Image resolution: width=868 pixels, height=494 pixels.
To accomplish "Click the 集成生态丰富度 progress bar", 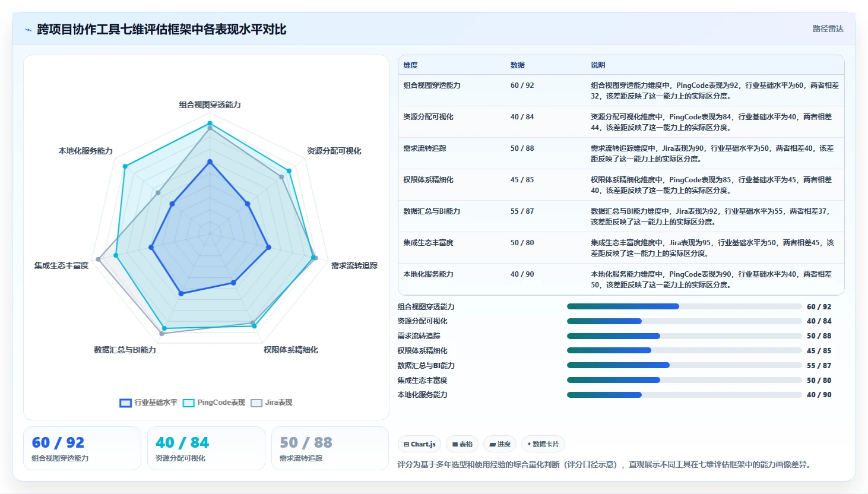I will (684, 380).
